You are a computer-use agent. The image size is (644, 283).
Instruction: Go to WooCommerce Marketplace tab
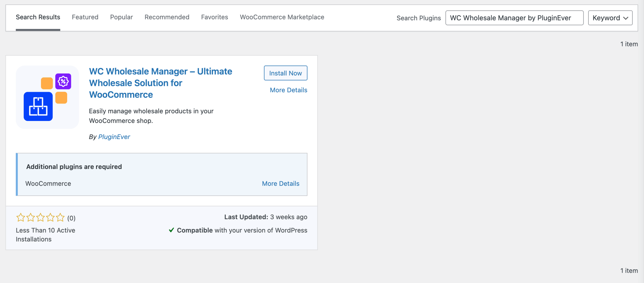point(282,17)
